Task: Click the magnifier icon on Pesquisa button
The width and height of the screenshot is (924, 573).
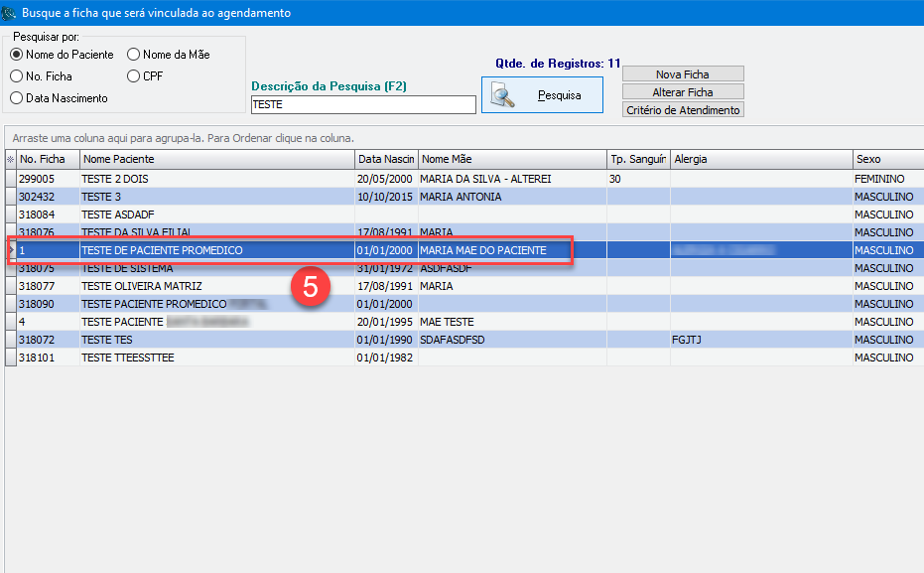Action: pos(504,96)
